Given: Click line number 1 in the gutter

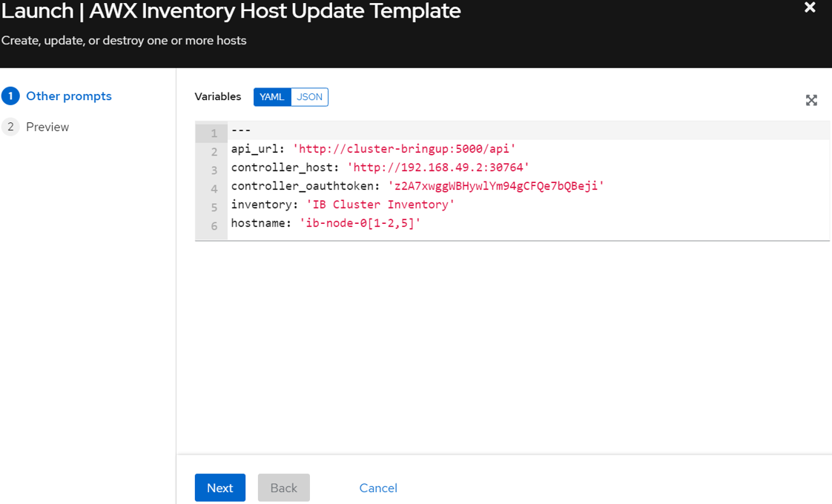Looking at the screenshot, I should pos(214,133).
